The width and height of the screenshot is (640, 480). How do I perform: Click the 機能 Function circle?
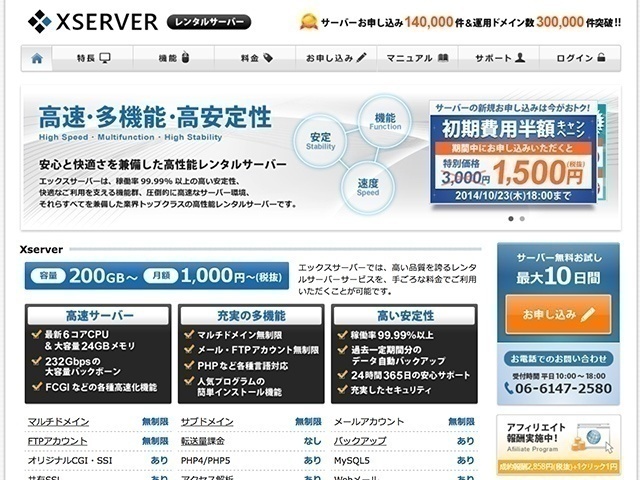coord(384,121)
